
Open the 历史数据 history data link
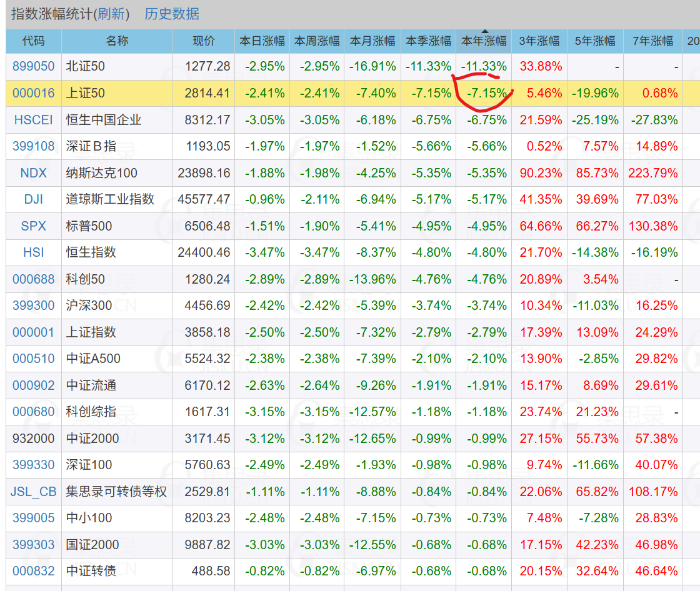[x=172, y=14]
